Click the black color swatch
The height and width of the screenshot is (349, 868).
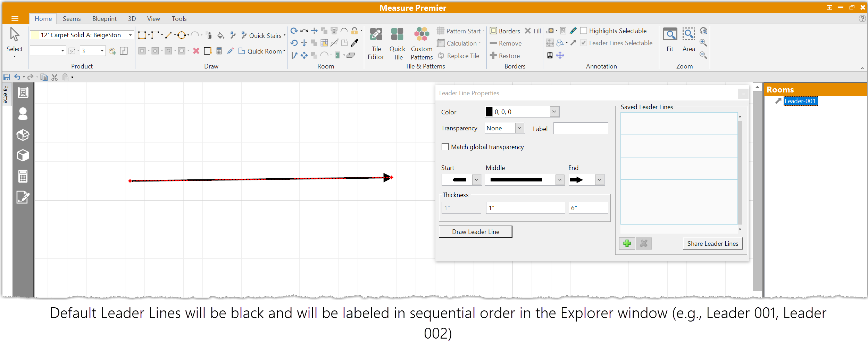tap(489, 112)
